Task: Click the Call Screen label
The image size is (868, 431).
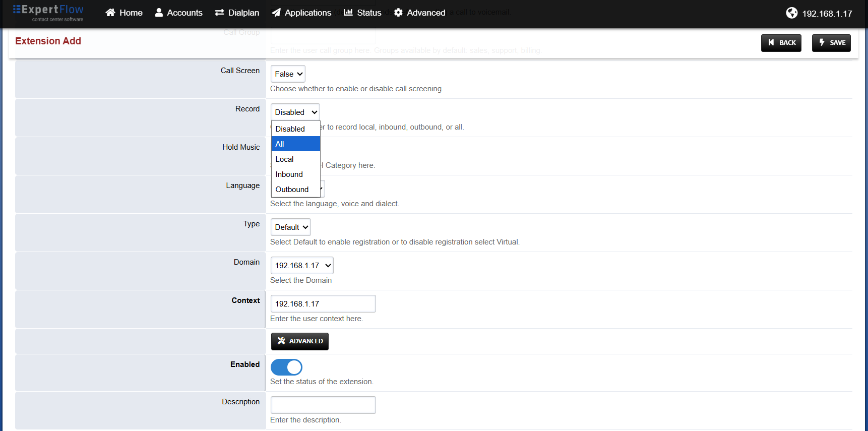Action: 240,71
